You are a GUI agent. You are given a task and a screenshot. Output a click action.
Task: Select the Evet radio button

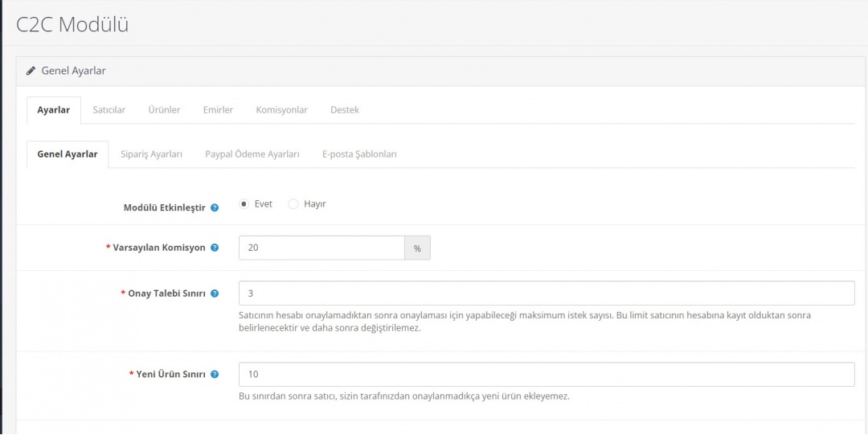click(244, 204)
